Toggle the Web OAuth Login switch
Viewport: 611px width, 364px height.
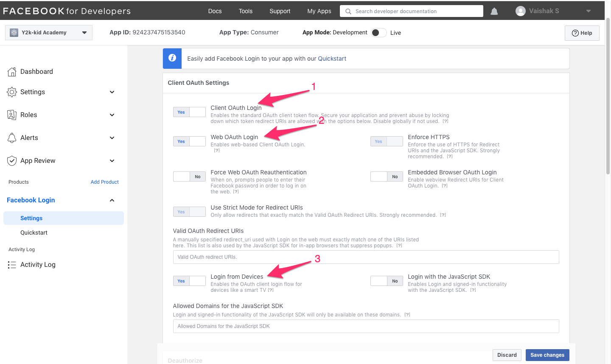pos(189,141)
